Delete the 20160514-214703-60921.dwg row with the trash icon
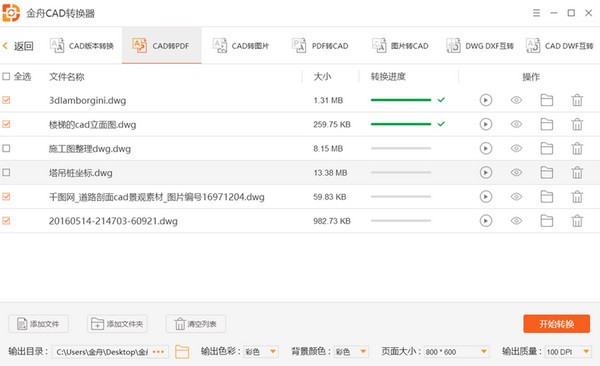 [577, 221]
